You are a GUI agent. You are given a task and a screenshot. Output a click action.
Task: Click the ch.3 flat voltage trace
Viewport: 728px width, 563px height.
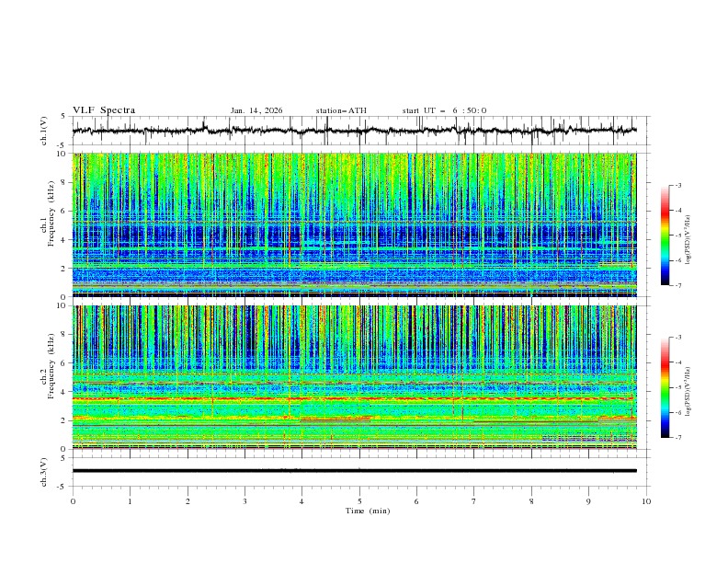pos(354,471)
